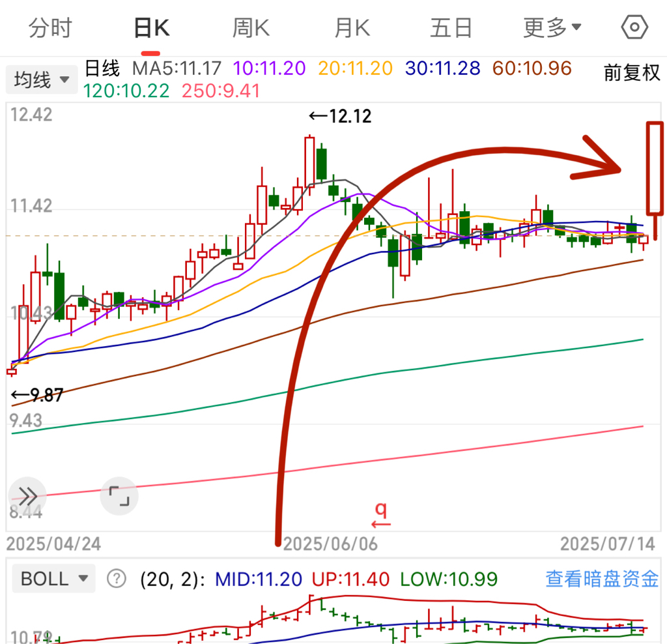Expand the 更多 more dropdown
This screenshot has height=644, width=667.
click(552, 28)
